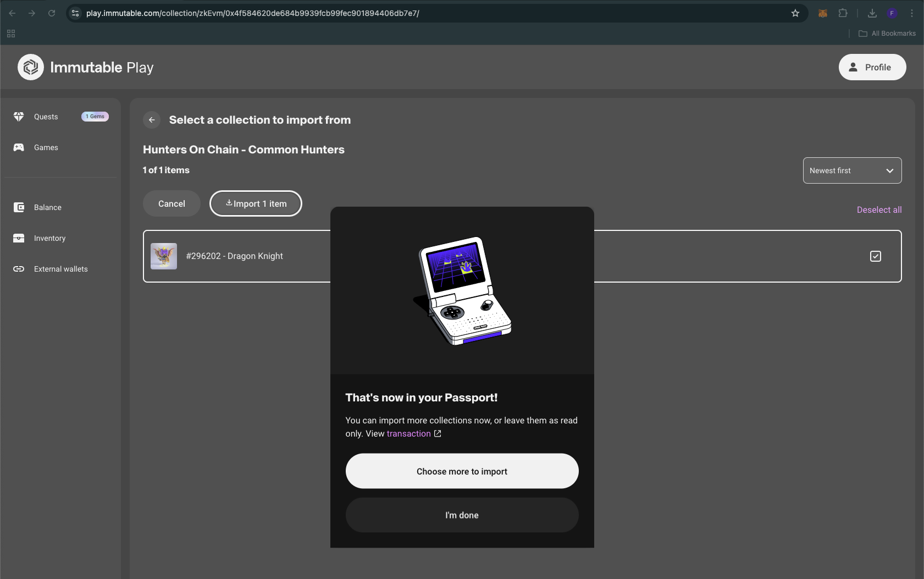
Task: Uncheck the Dragon Knight item checkbox
Action: tap(876, 256)
